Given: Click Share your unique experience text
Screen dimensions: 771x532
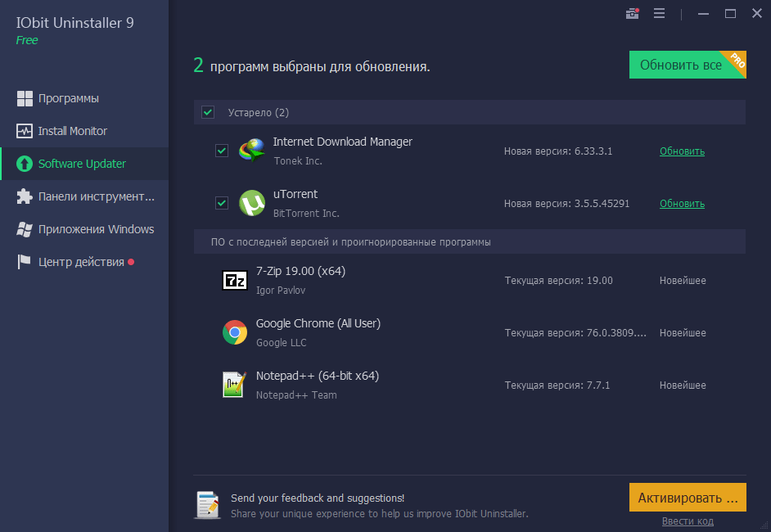Looking at the screenshot, I should (379, 514).
